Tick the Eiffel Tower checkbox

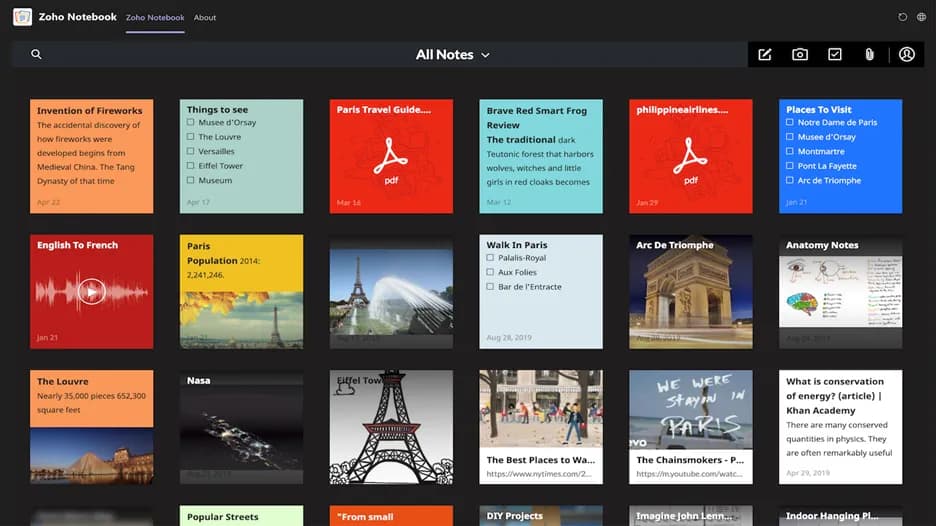[191, 166]
